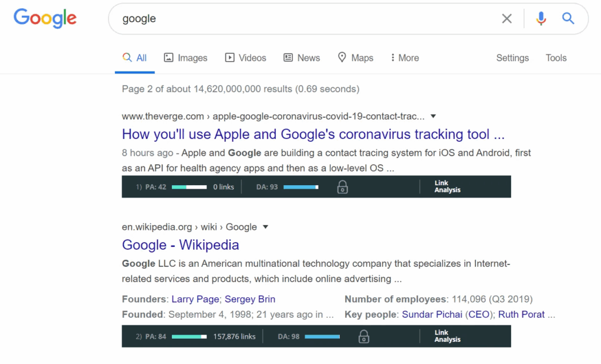Click the Sundar Pichai link

pos(432,314)
